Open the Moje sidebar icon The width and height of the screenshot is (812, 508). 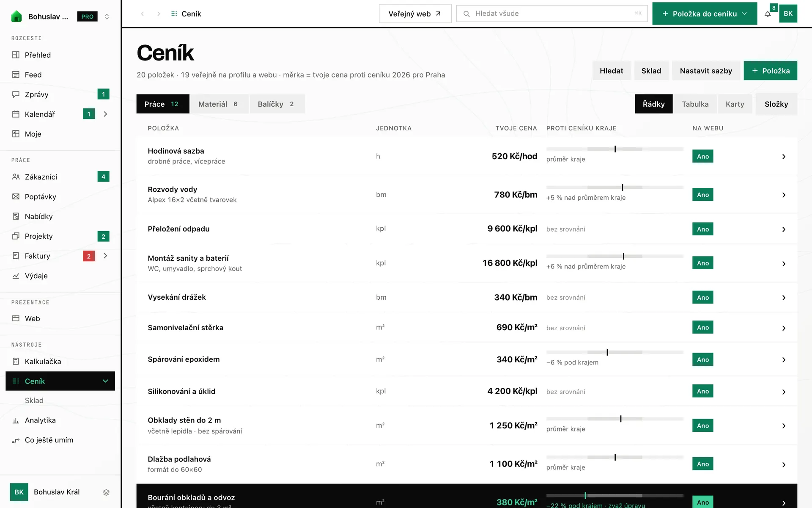pyautogui.click(x=16, y=134)
